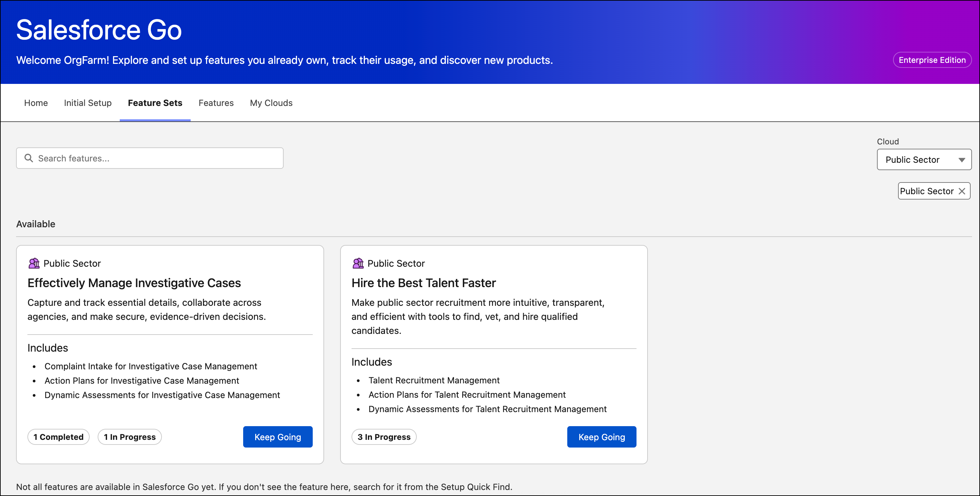Click Keep Going on Hire Talent card
This screenshot has width=980, height=496.
click(601, 437)
